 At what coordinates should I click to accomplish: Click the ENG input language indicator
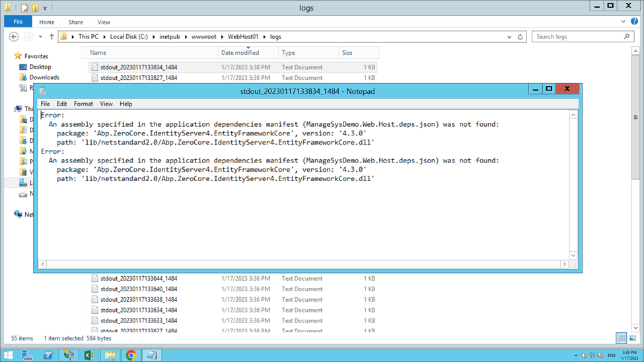point(612,355)
